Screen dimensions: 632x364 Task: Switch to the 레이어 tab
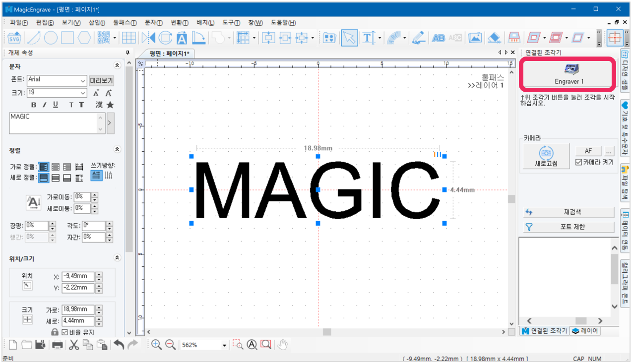(x=585, y=331)
